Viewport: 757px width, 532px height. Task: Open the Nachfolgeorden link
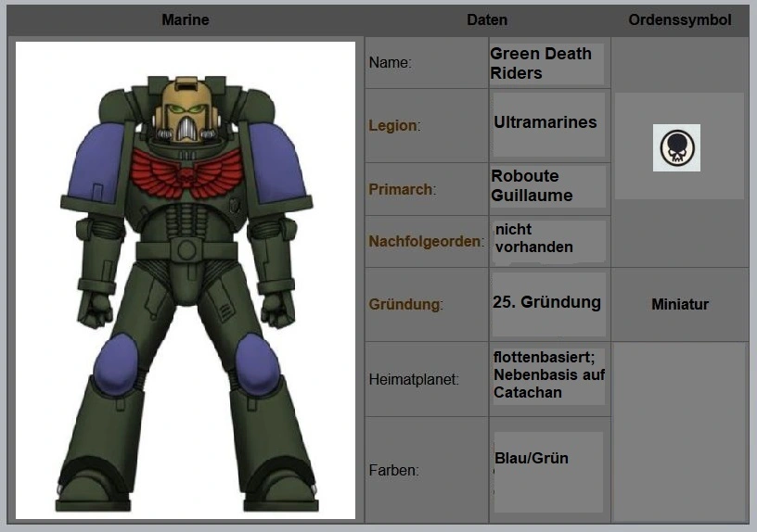click(x=424, y=241)
